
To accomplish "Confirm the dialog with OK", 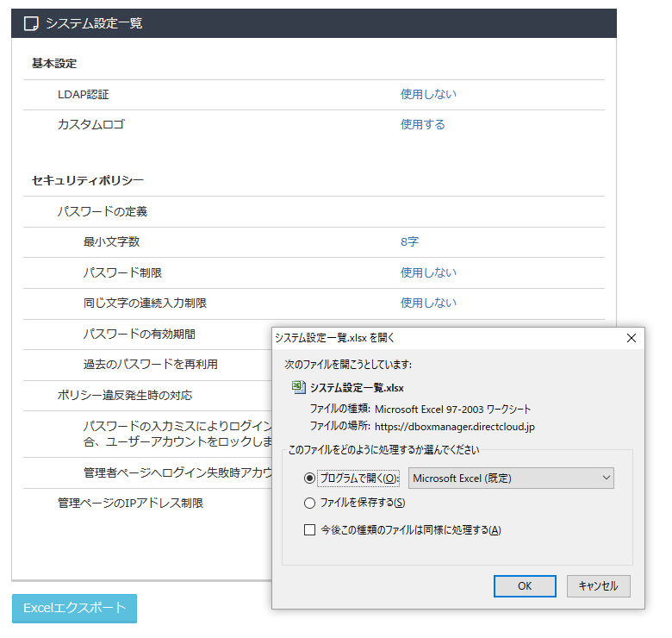I will point(525,586).
